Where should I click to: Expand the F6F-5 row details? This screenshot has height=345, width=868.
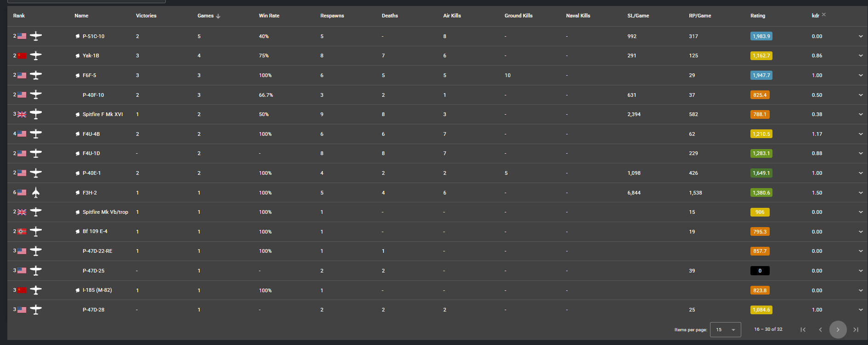point(861,75)
